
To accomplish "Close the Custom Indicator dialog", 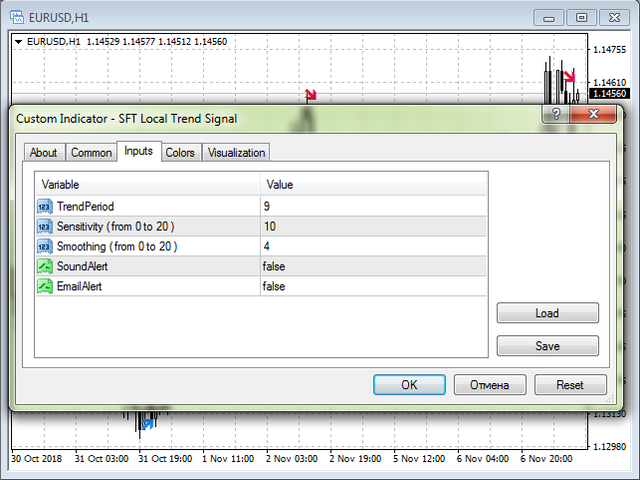I will (593, 114).
